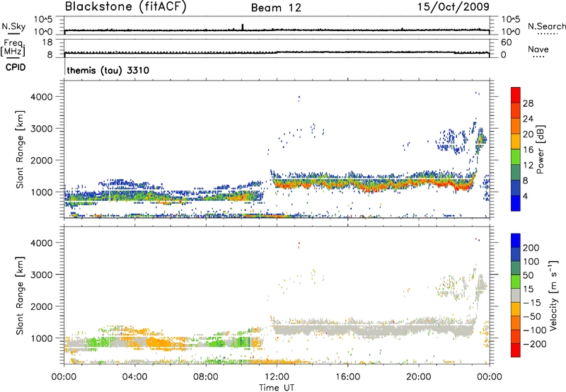The height and width of the screenshot is (392, 566).
Task: Select the 'Beam 12' header label
Action: pyautogui.click(x=276, y=8)
